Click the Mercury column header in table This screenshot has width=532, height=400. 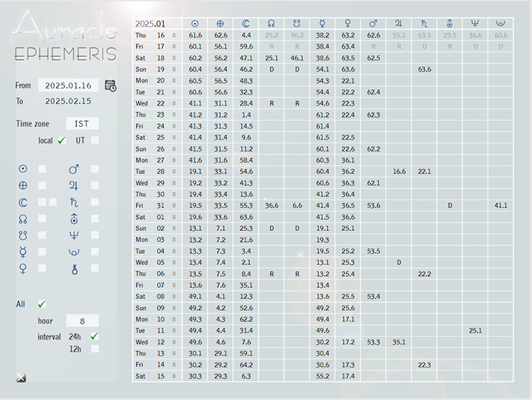pyautogui.click(x=322, y=24)
